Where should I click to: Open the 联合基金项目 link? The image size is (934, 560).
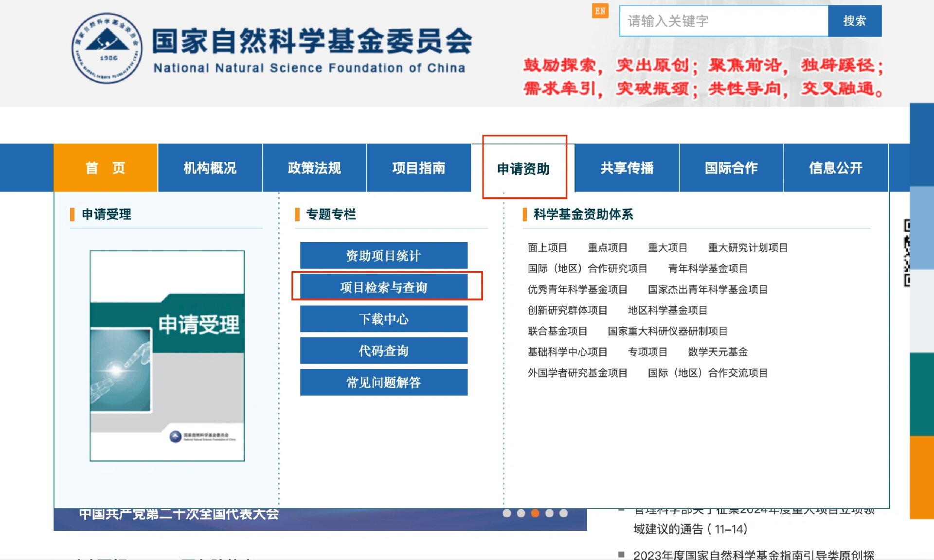click(557, 331)
